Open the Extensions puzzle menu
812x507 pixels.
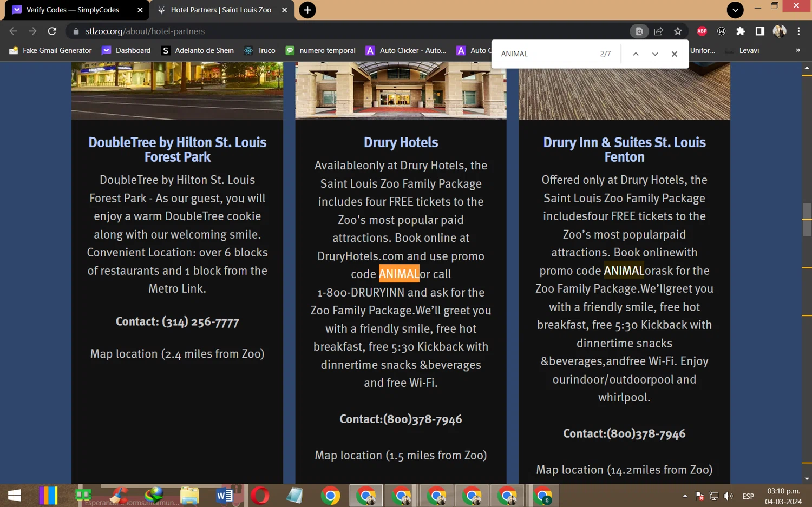741,31
